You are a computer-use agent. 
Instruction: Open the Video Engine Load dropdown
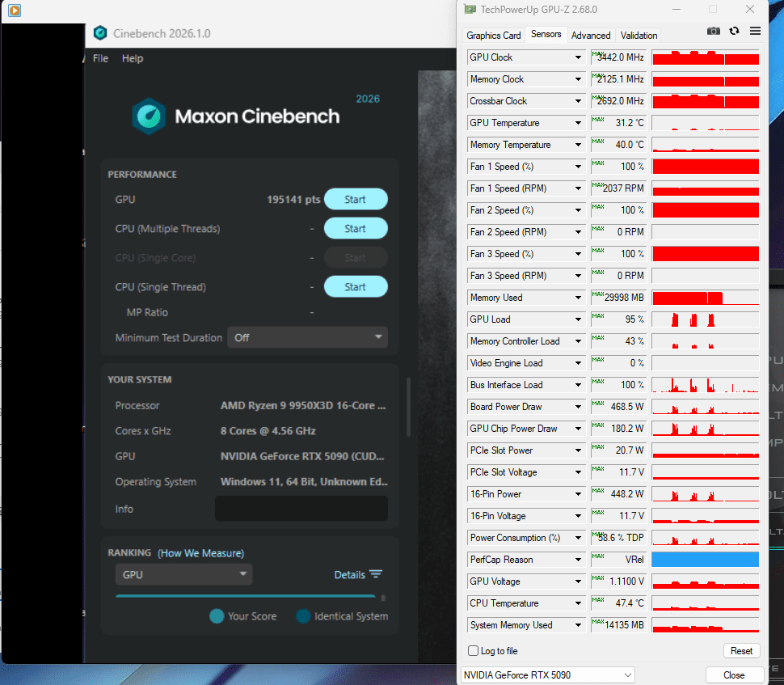(x=578, y=363)
